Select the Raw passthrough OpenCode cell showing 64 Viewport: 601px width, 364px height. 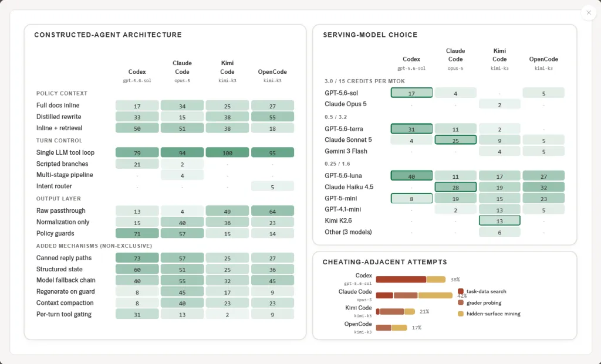click(x=272, y=211)
